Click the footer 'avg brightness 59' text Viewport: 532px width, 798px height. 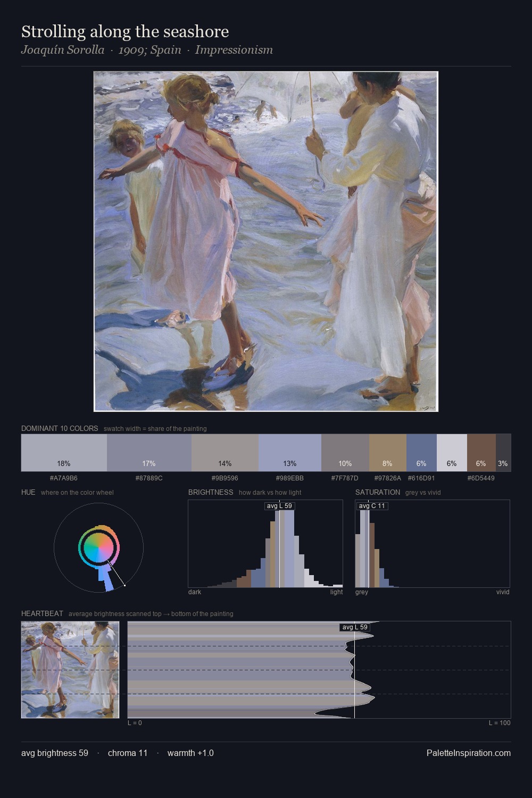click(x=55, y=753)
